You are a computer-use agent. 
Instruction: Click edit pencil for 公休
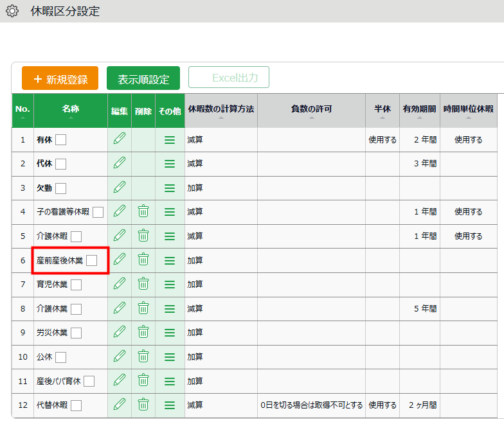coord(120,356)
